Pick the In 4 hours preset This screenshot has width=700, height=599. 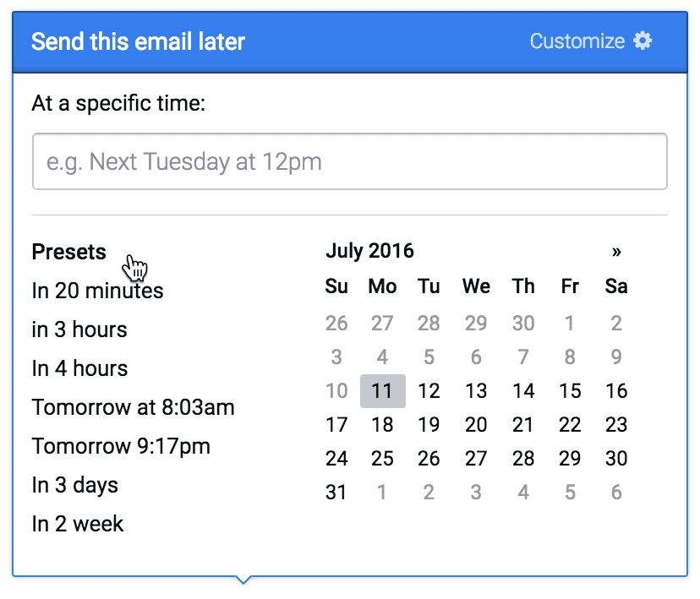(x=79, y=368)
